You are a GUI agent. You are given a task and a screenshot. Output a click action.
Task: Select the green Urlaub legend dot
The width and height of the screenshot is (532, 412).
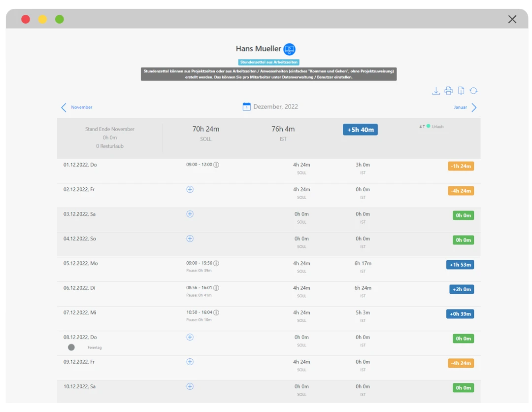point(428,126)
